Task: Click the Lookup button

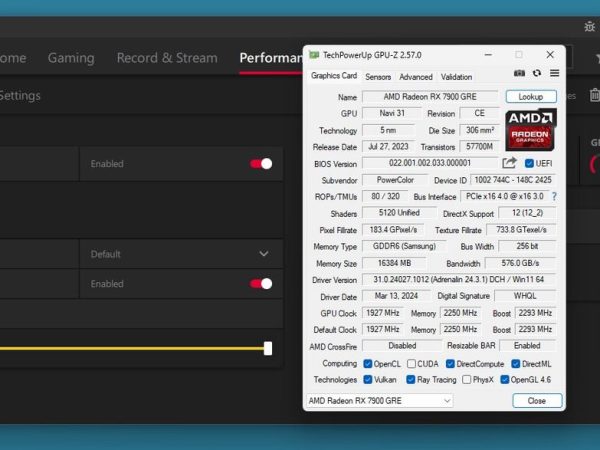Action: coord(531,97)
